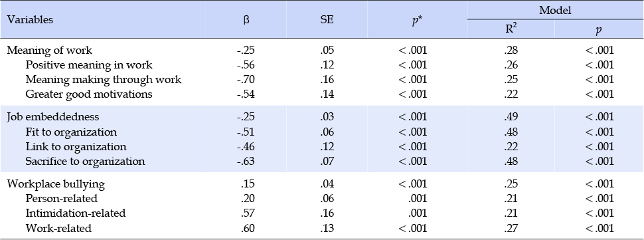This screenshot has height=240, width=644.
Task: Click the Variables column header
Action: click(31, 20)
